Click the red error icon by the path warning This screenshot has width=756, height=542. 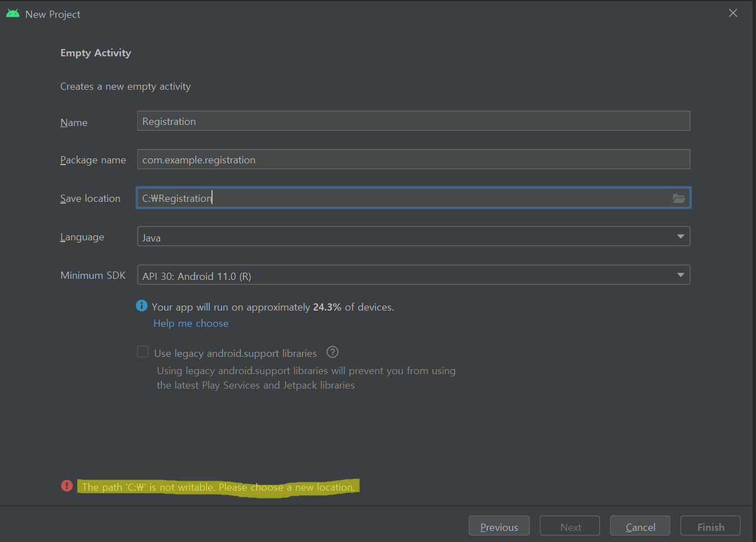pos(67,486)
